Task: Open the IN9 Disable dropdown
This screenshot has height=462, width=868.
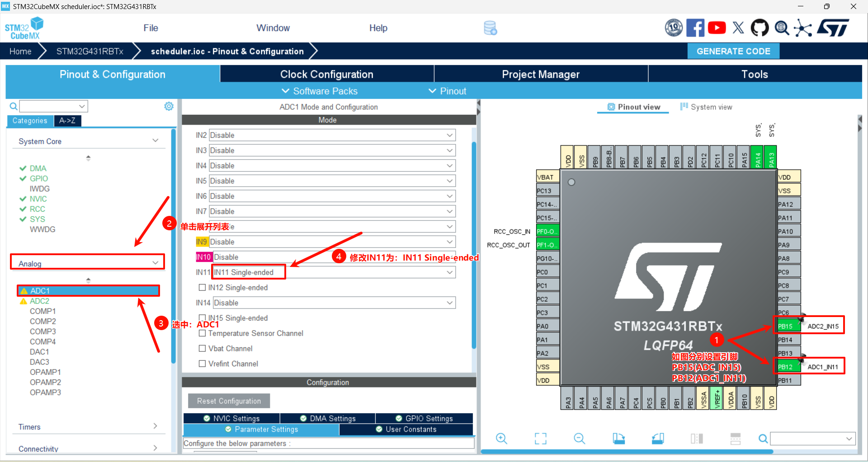Action: click(x=332, y=242)
